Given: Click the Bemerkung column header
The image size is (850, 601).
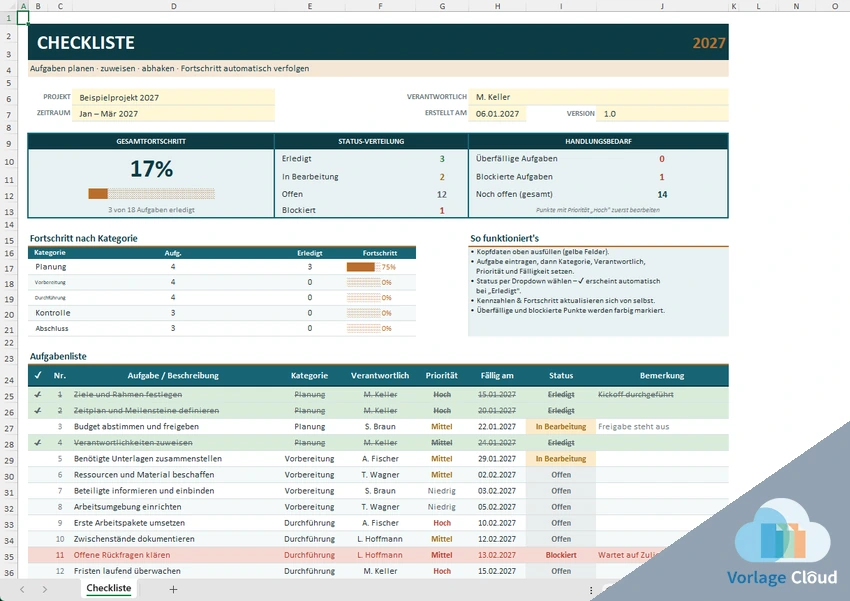Looking at the screenshot, I should (x=662, y=376).
